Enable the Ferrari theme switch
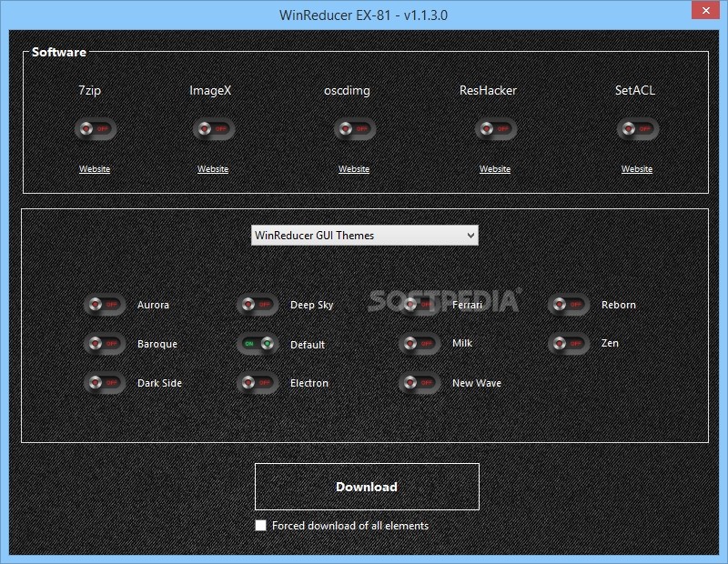The width and height of the screenshot is (728, 564). pos(420,305)
